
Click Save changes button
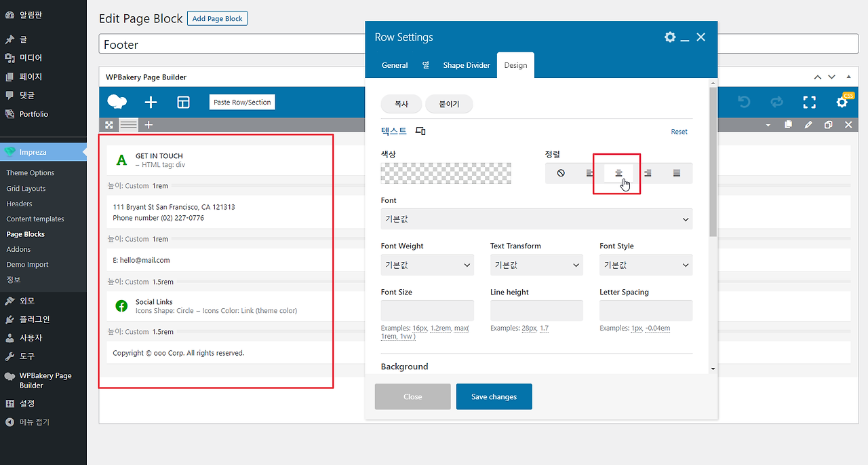pos(494,396)
